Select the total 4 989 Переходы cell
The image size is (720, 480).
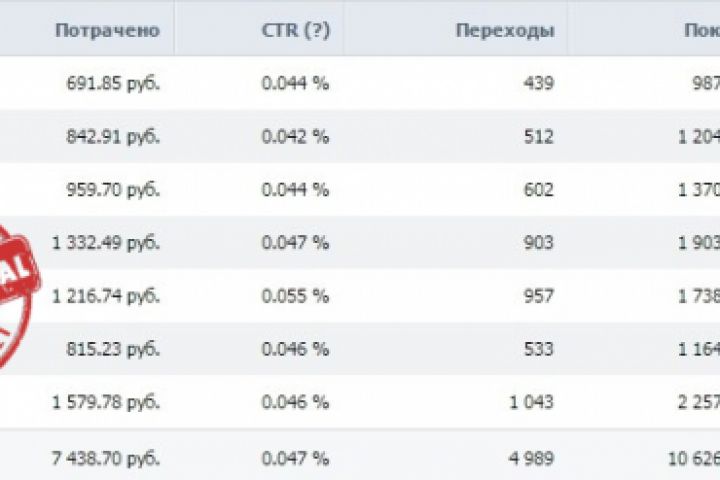tap(531, 456)
